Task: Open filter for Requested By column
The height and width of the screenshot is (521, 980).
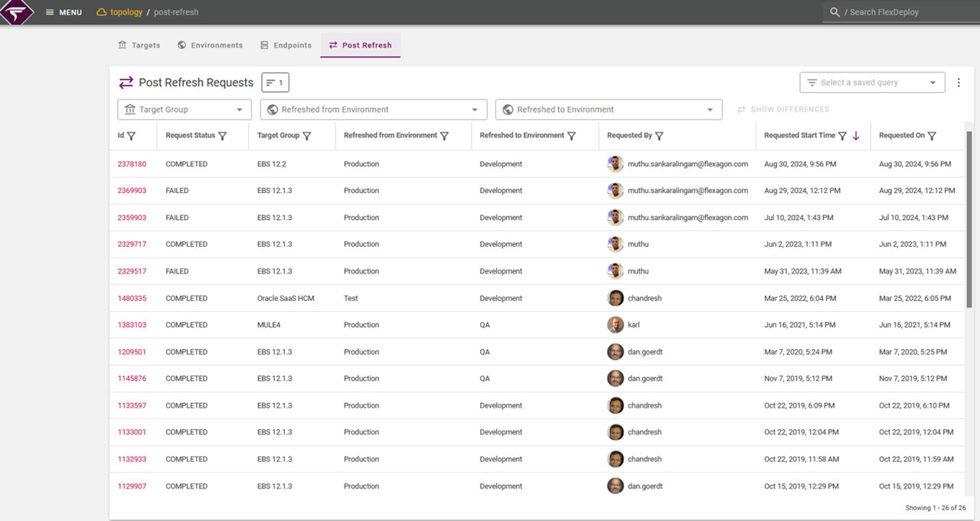Action: coord(659,136)
